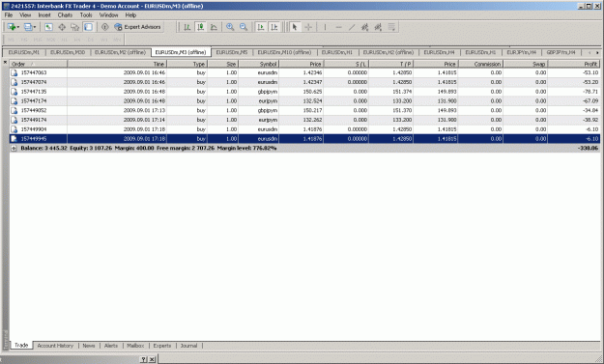Select the EURUSDm,H4 chart tab
This screenshot has width=604, height=364.
click(x=439, y=52)
